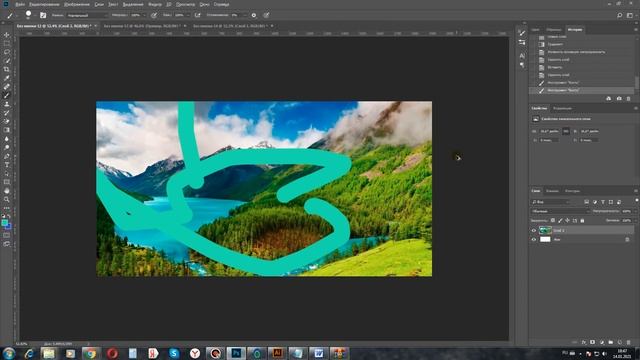Add a layer mask in Layers panel

click(x=593, y=342)
